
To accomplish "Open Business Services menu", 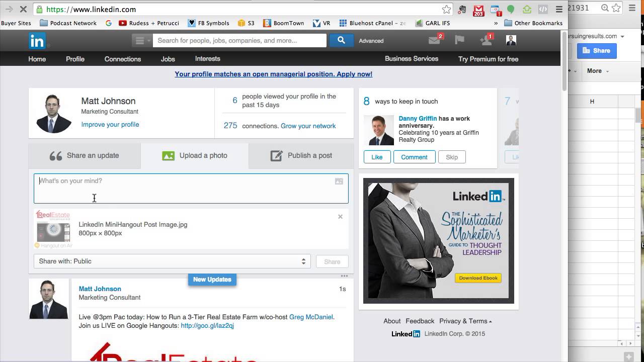I will [412, 59].
